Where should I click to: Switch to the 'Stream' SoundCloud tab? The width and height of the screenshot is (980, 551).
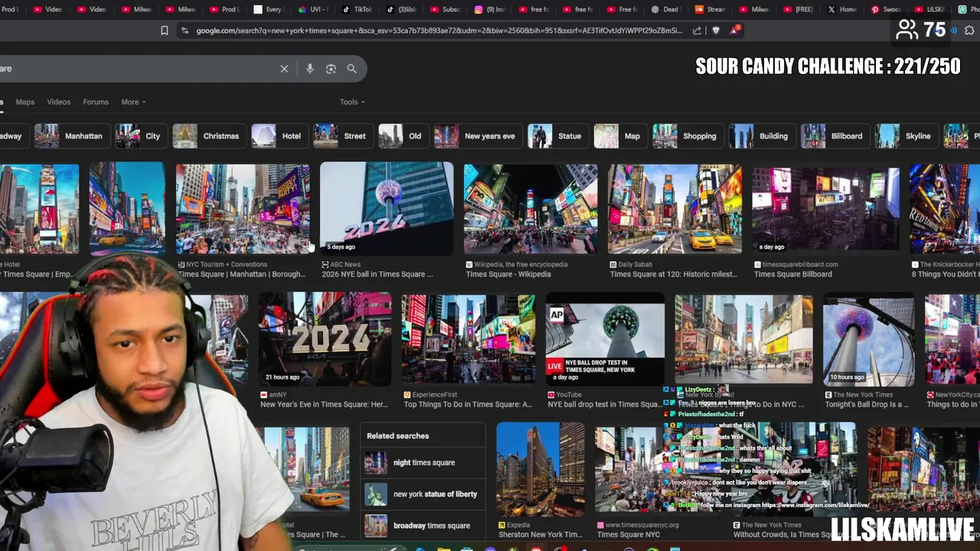tap(709, 9)
